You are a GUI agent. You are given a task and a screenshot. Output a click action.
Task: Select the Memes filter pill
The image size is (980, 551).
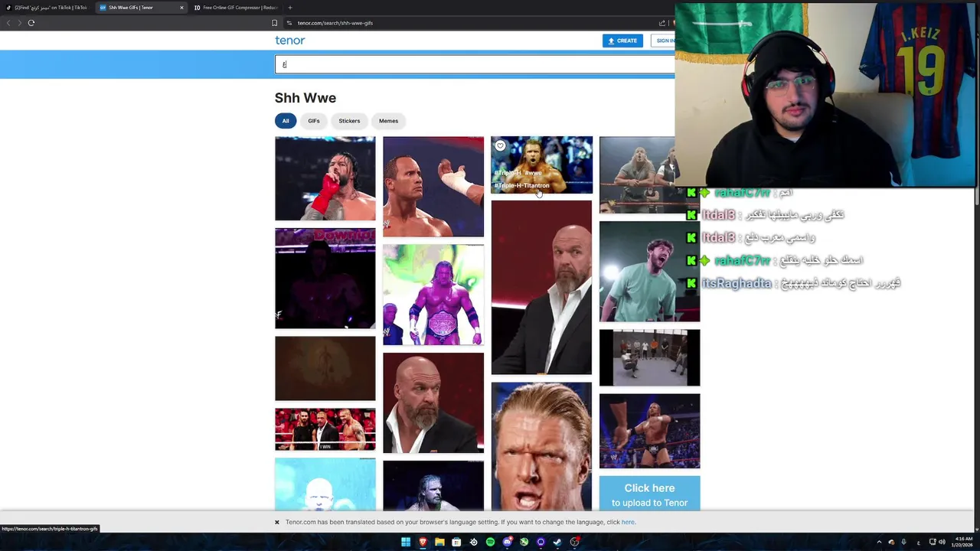tap(388, 121)
